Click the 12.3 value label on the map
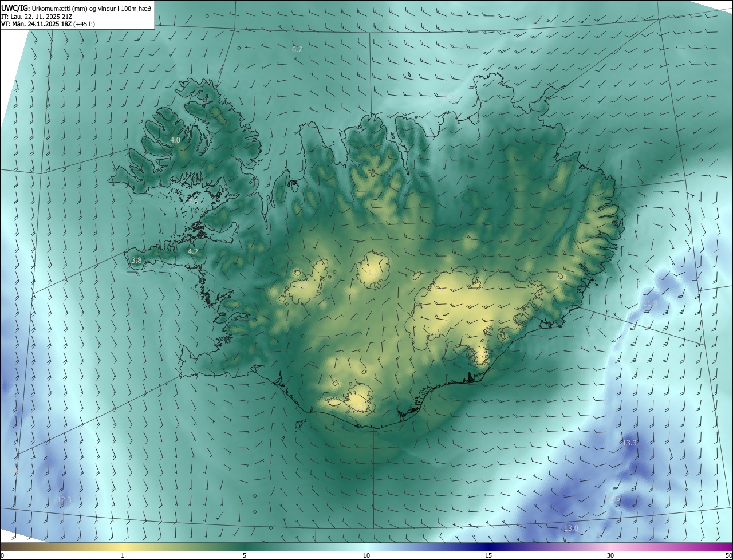 pyautogui.click(x=64, y=500)
